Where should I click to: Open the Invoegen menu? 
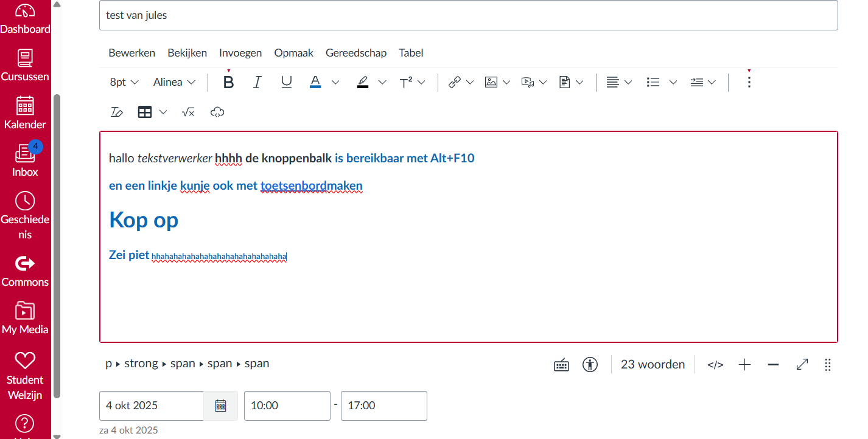coord(240,53)
